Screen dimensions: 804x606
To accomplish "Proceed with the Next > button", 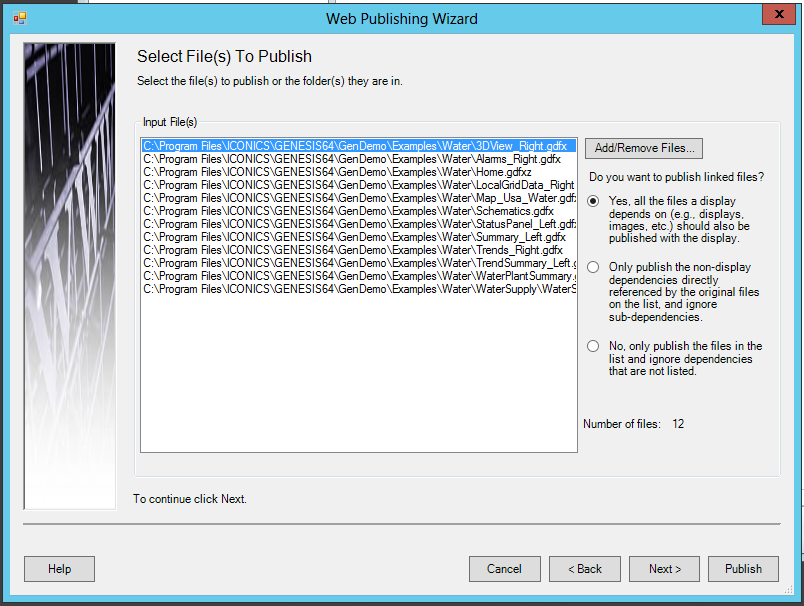I will (x=665, y=569).
